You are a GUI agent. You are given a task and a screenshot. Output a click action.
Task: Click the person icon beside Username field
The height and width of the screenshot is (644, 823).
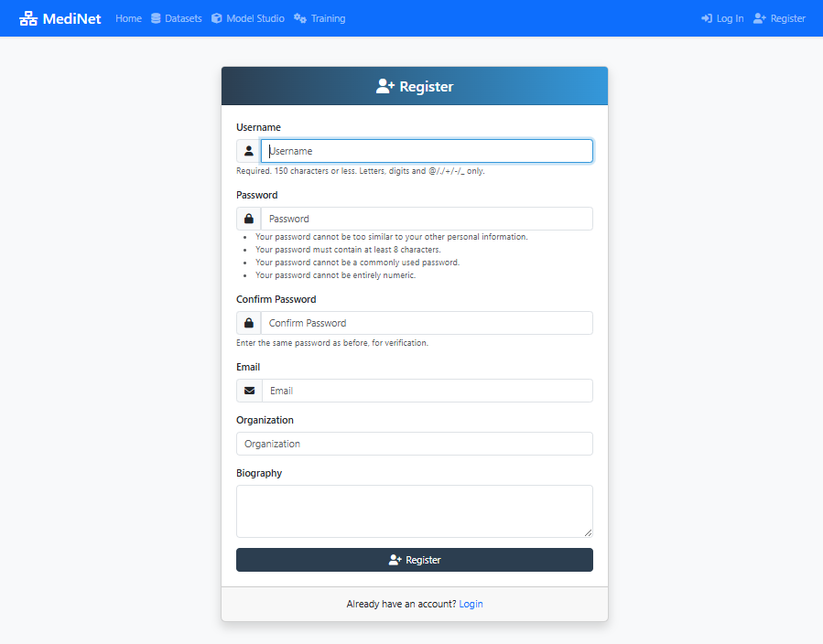point(249,151)
